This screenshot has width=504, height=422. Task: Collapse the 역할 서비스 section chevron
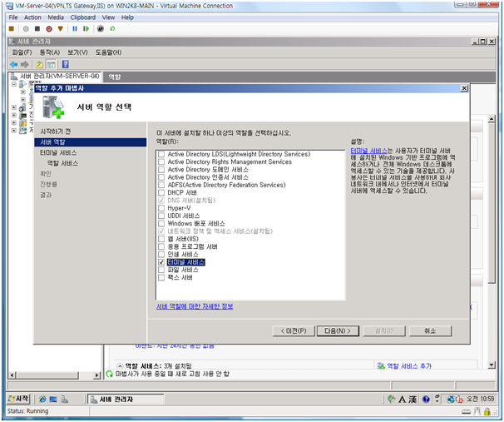point(120,366)
